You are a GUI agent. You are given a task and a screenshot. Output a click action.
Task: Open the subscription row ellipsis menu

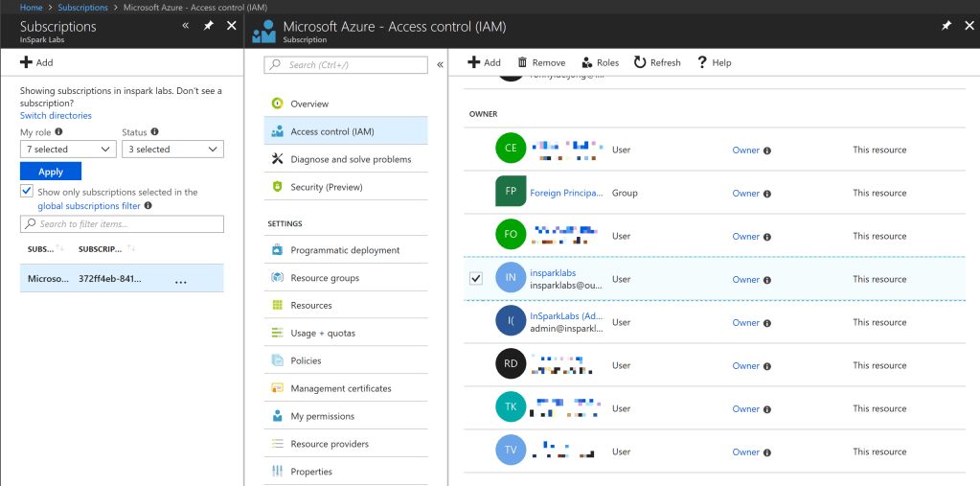pyautogui.click(x=181, y=280)
